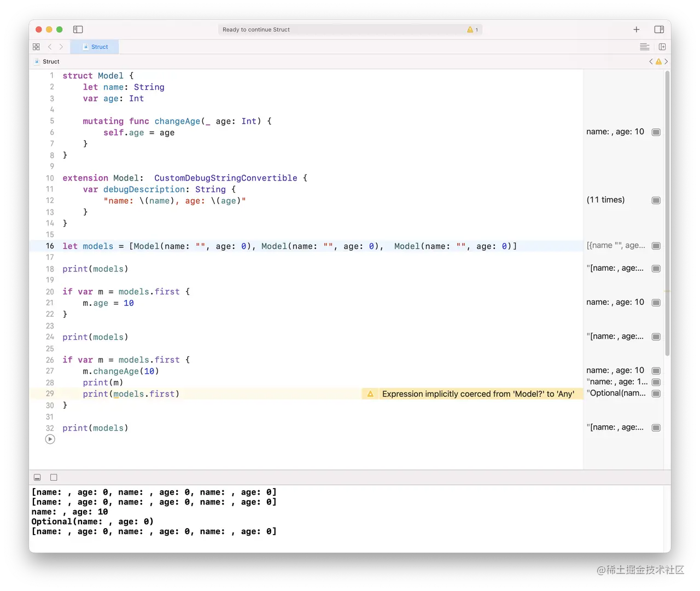Toggle the navigator sidebar button
Screen dimensions: 700x591
(x=78, y=30)
